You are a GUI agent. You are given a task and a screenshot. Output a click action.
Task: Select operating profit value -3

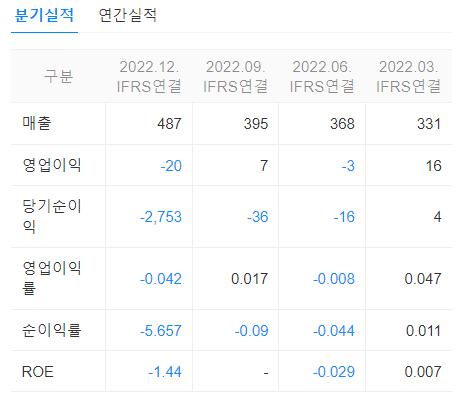click(348, 166)
